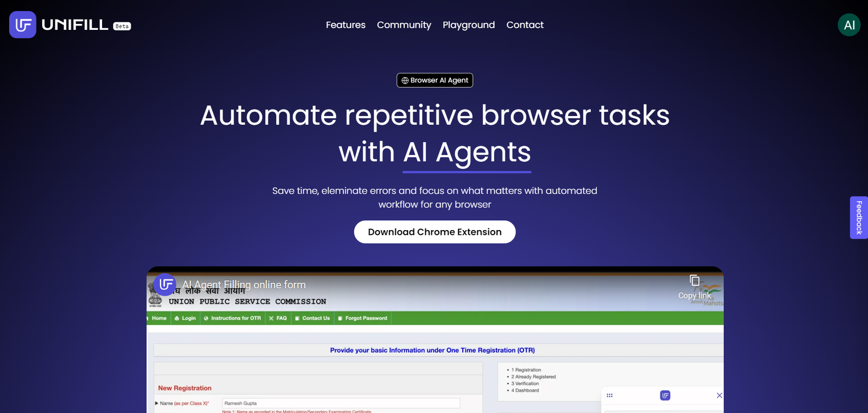Click the New Registration heading
Screen dimensions: 868x413
[184, 388]
